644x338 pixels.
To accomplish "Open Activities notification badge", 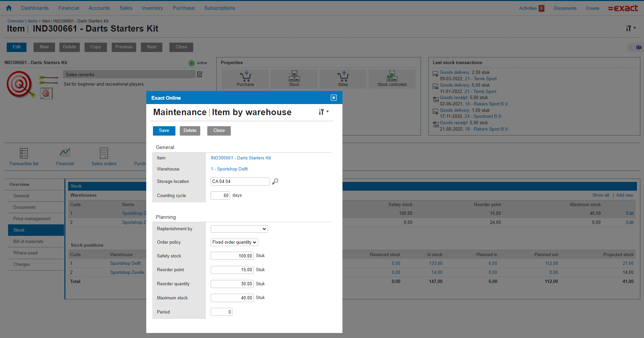I will [541, 8].
